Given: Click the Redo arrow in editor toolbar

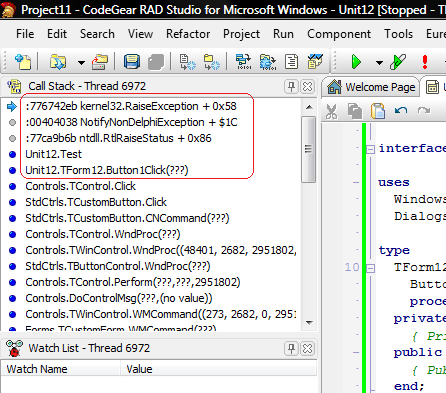Looking at the screenshot, I should (424, 110).
